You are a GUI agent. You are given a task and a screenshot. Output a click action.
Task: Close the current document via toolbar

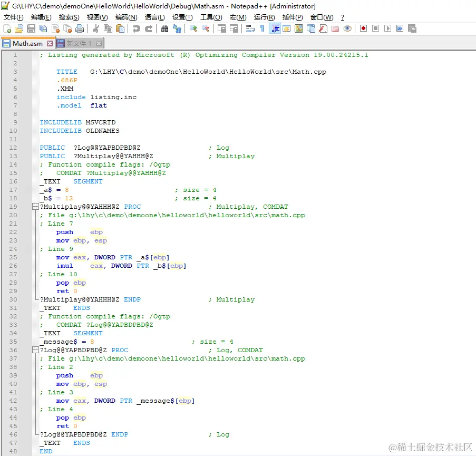pyautogui.click(x=55, y=28)
